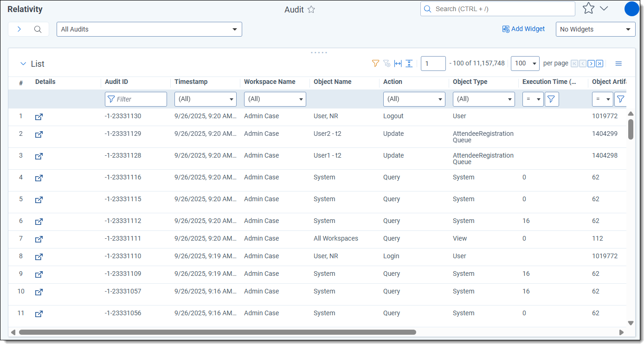Click the search magnifier beside sidebar arrow
The width and height of the screenshot is (644, 344).
click(x=38, y=29)
